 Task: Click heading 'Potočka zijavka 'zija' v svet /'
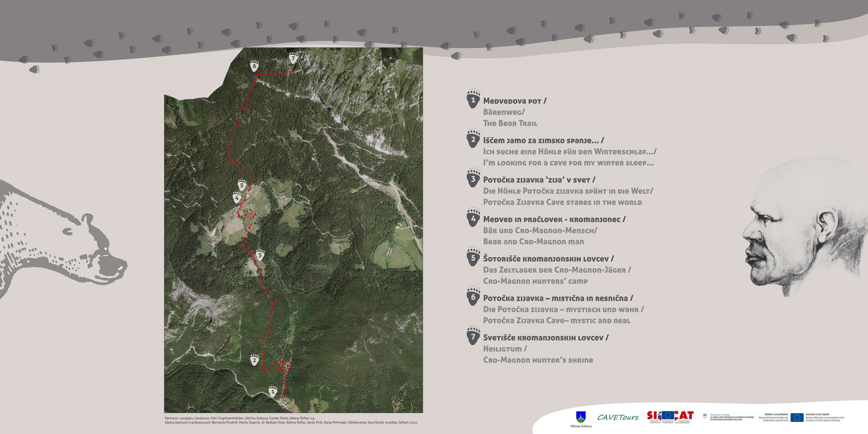(x=539, y=180)
